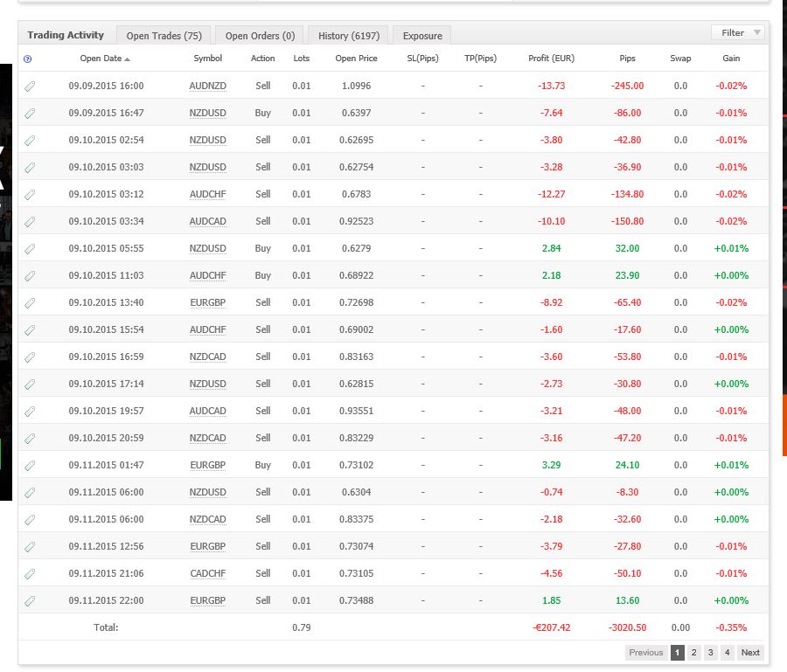Click tag icon for NZDCAD 0.83163 trade
The image size is (787, 672).
click(30, 357)
